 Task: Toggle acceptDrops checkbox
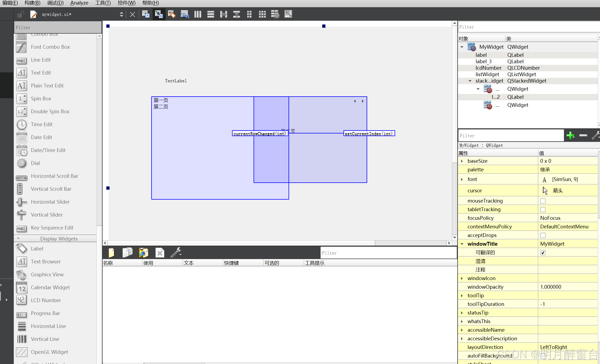pos(543,235)
